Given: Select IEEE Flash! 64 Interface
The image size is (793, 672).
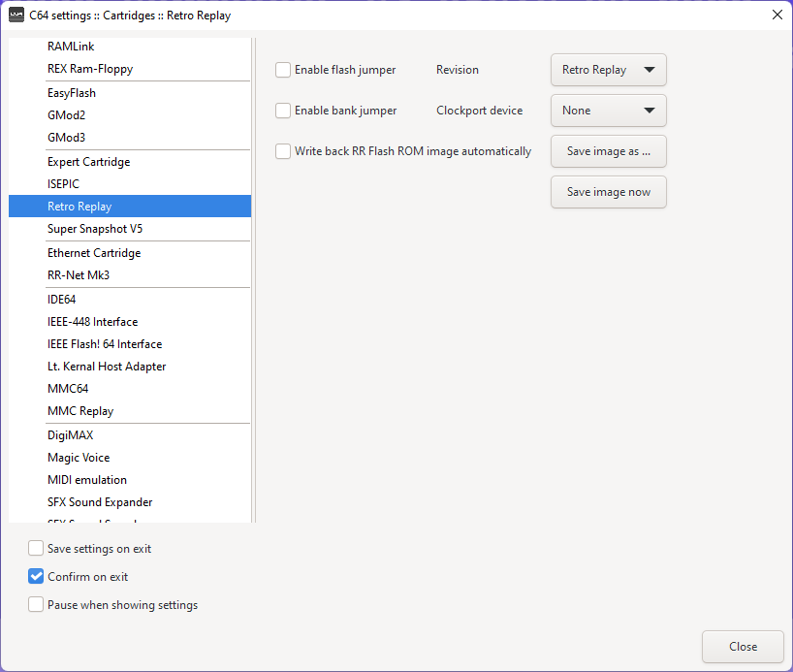Looking at the screenshot, I should pyautogui.click(x=130, y=344).
